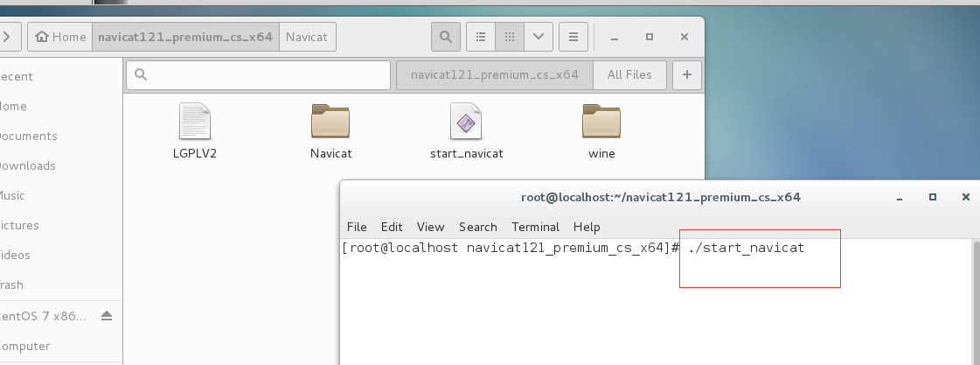Limit search to navicat121_premium_cs_x64 folder
980x365 pixels.
coord(495,75)
